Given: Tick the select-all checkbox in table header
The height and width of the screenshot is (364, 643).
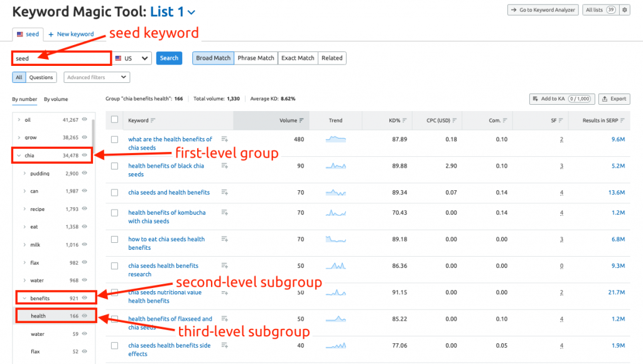Looking at the screenshot, I should click(x=114, y=120).
